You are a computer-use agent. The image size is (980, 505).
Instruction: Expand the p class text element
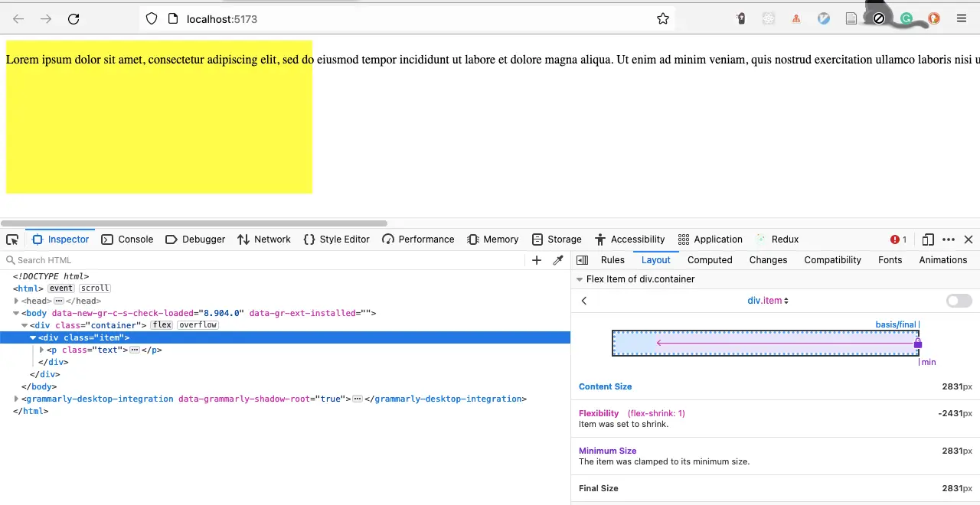42,350
